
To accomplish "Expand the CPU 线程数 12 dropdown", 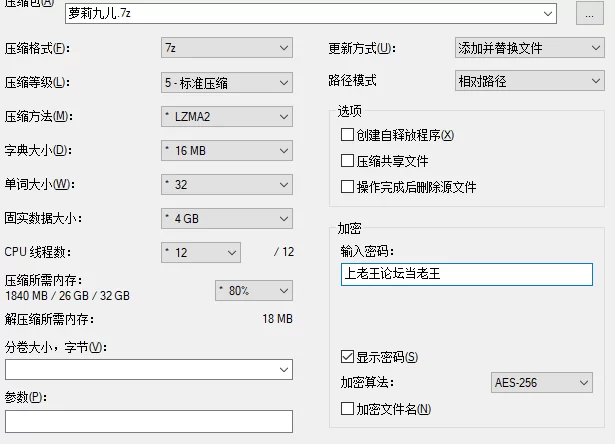I will click(x=201, y=253).
